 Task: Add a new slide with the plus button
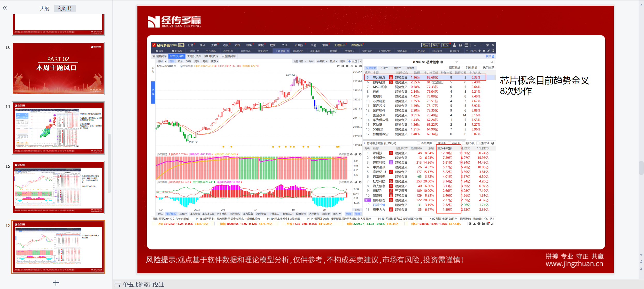(x=56, y=283)
